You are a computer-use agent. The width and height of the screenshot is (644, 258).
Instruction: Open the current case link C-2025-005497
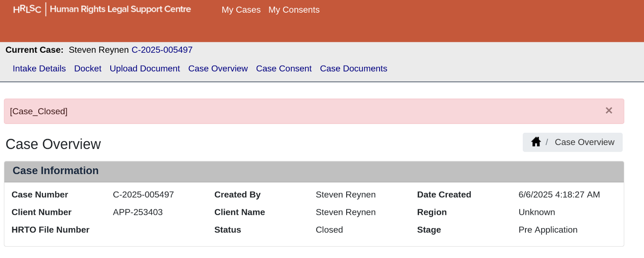(x=162, y=50)
